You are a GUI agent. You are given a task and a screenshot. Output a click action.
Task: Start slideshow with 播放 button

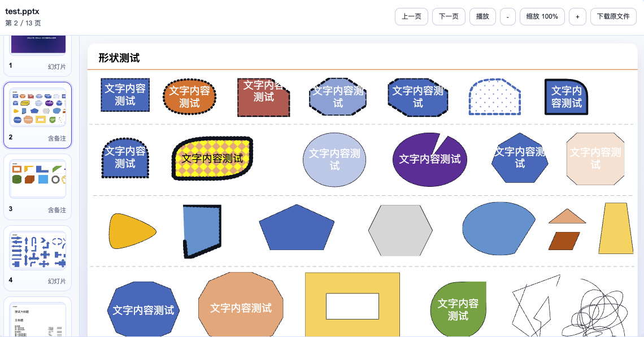point(482,16)
